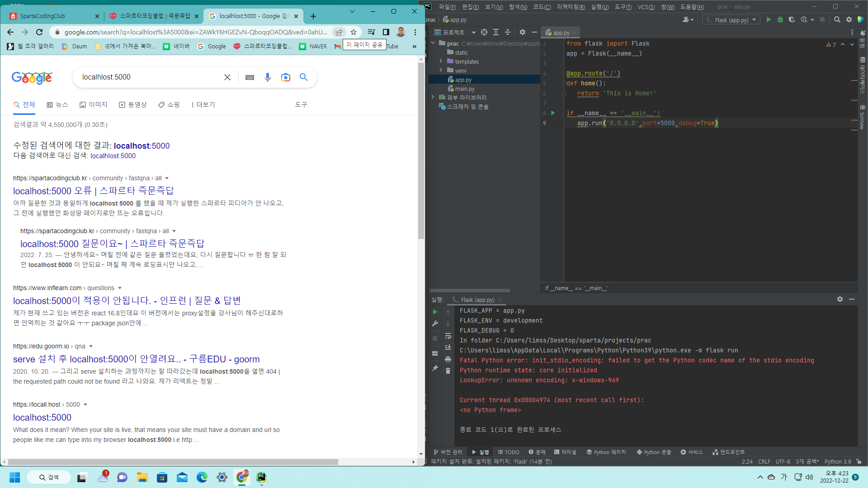Open the Python 패키지 tool window tab
Image resolution: width=868 pixels, height=488 pixels.
[606, 452]
